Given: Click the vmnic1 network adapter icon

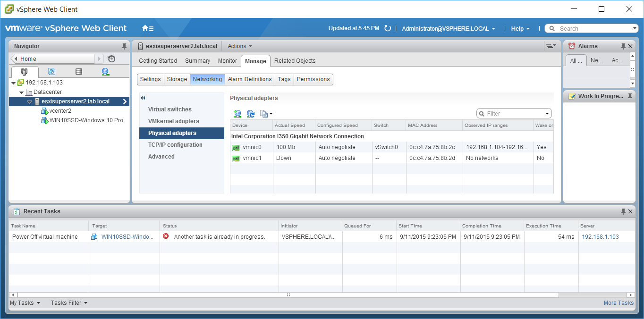Looking at the screenshot, I should pyautogui.click(x=236, y=158).
